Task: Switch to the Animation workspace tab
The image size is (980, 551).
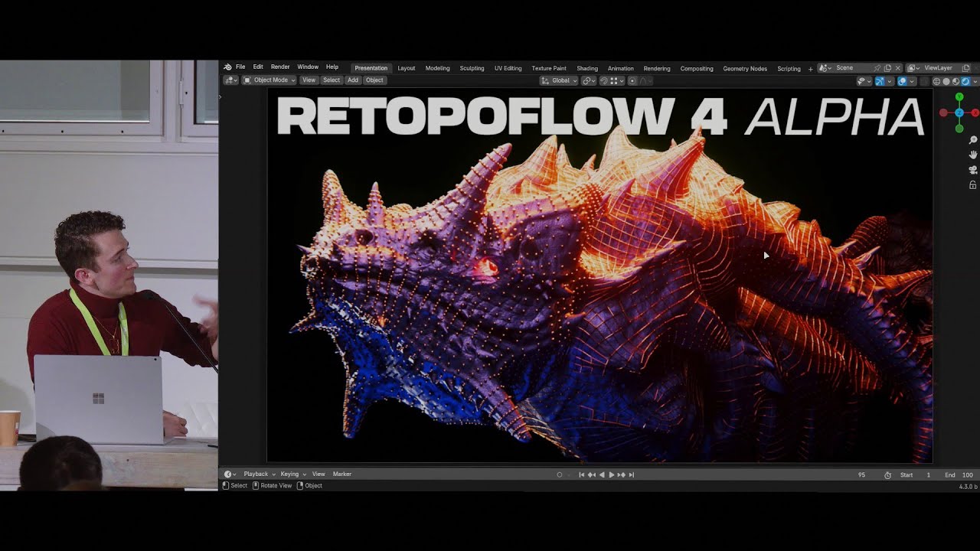Action: point(621,68)
